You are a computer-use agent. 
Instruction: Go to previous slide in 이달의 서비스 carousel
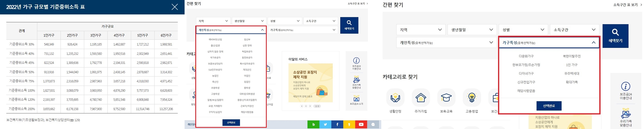(x=302, y=106)
